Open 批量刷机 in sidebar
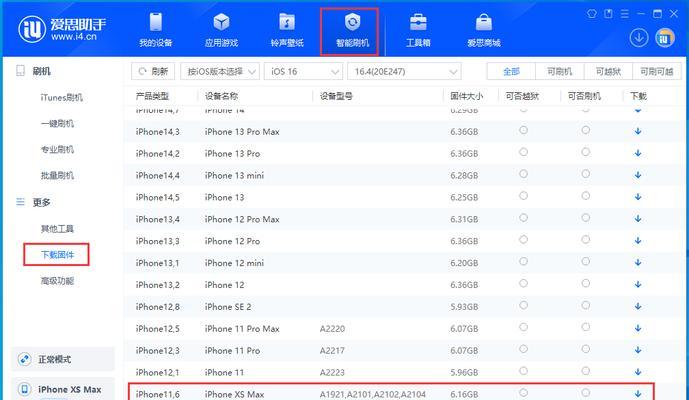 (57, 175)
